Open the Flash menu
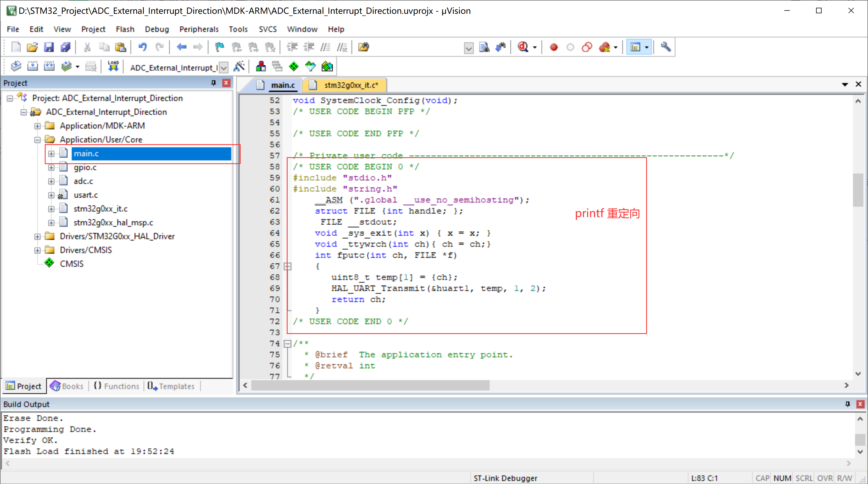The height and width of the screenshot is (484, 868). pyautogui.click(x=125, y=29)
